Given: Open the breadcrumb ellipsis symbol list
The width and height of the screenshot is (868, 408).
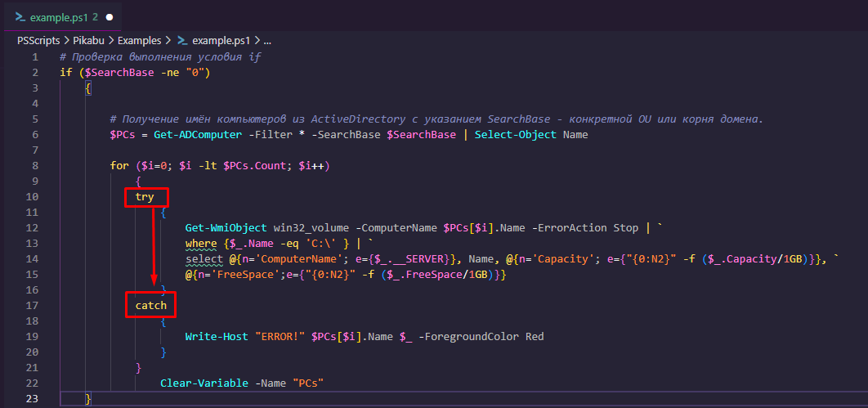Looking at the screenshot, I should [267, 39].
